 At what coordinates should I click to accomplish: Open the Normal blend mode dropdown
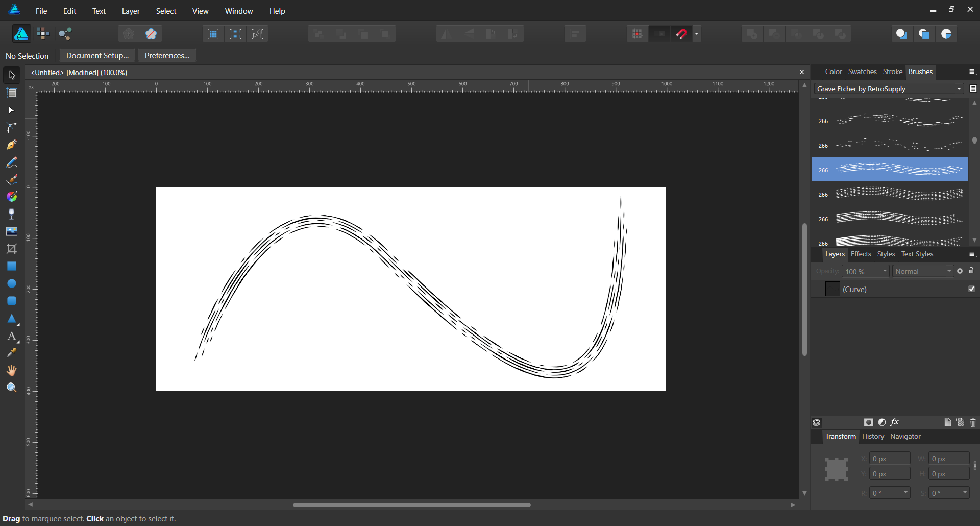[923, 271]
